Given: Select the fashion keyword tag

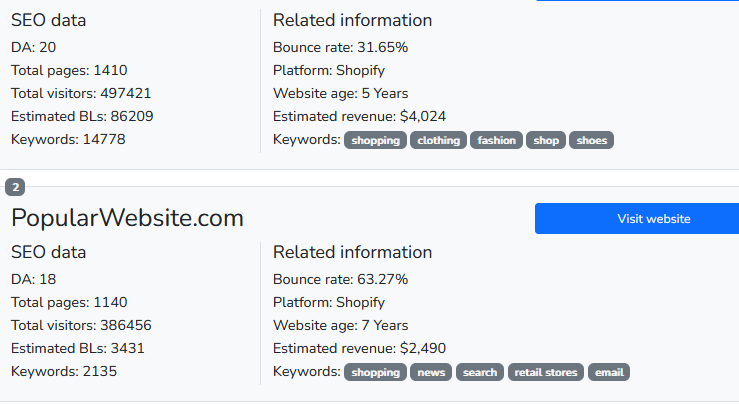Looking at the screenshot, I should coord(496,141).
